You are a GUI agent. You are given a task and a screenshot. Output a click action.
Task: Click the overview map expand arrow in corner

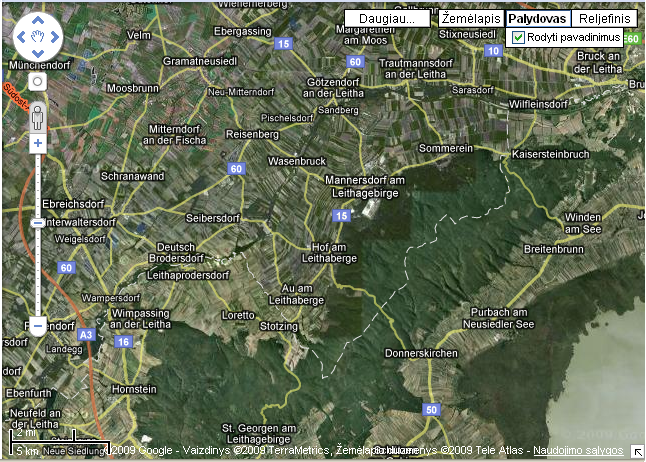point(637,452)
